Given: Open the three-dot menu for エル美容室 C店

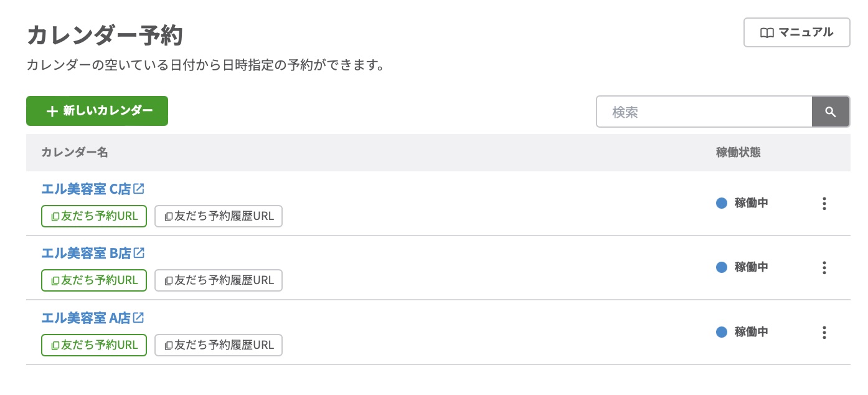Looking at the screenshot, I should click(824, 203).
